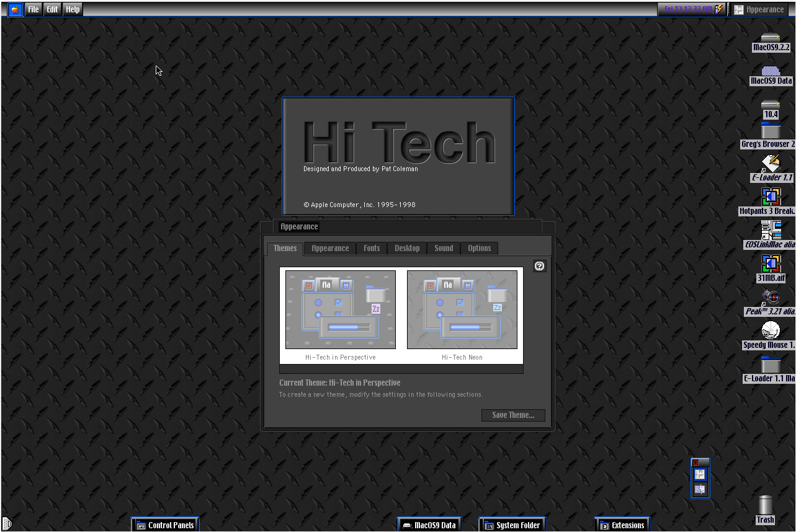
Task: Open the File menu
Action: [x=34, y=9]
